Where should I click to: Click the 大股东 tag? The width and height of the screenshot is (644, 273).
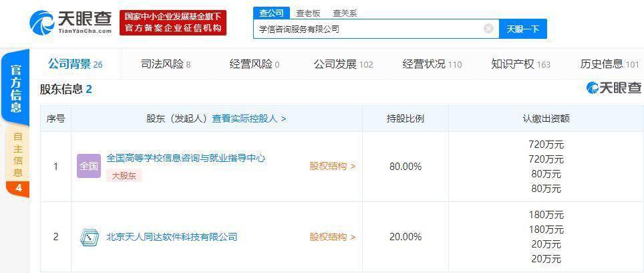pos(124,175)
